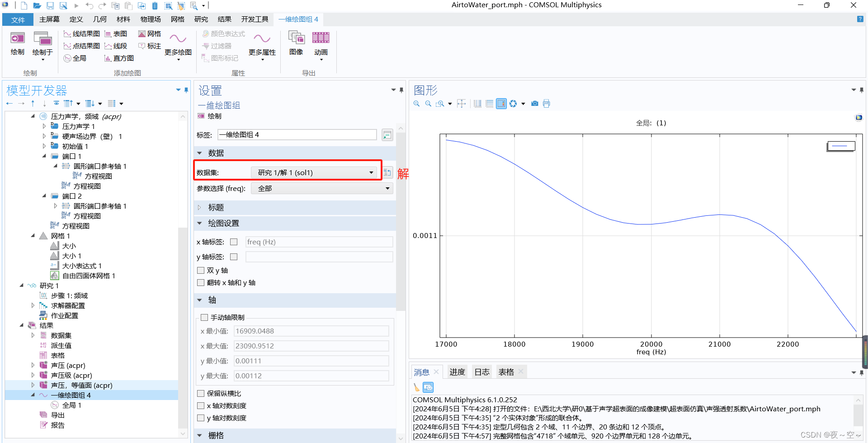Zoom out on the graphics window
The image size is (868, 443).
pyautogui.click(x=428, y=104)
